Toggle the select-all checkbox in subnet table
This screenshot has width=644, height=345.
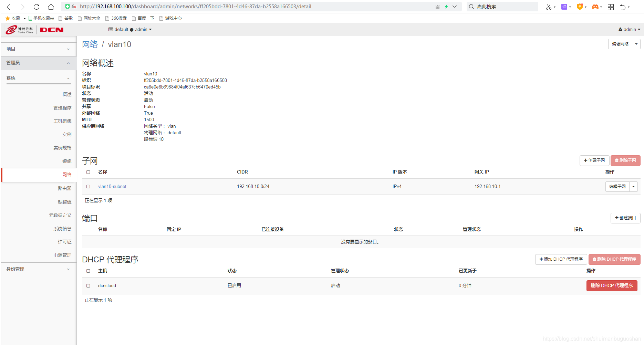click(88, 172)
